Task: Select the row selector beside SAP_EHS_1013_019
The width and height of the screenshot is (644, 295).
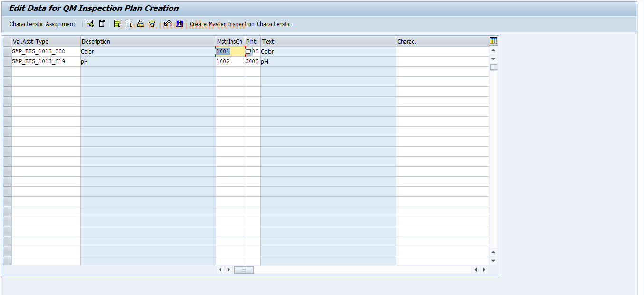Action: tap(7, 61)
